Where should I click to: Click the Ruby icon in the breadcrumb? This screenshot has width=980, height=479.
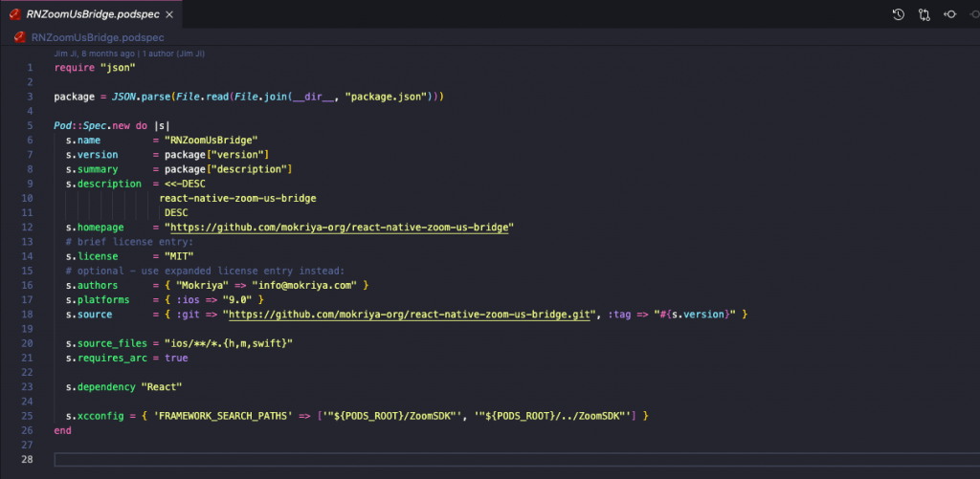coord(20,38)
